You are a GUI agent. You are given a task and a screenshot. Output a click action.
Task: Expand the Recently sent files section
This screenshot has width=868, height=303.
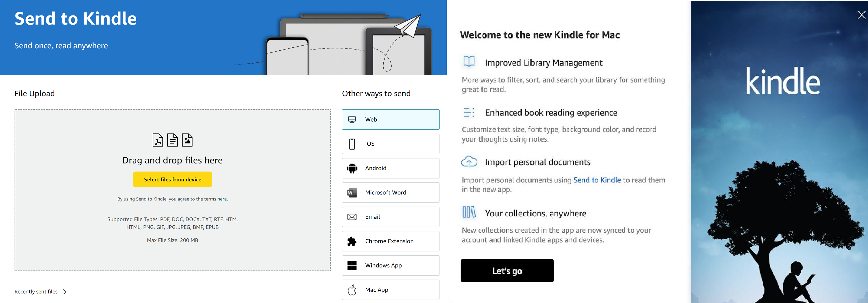[x=40, y=291]
